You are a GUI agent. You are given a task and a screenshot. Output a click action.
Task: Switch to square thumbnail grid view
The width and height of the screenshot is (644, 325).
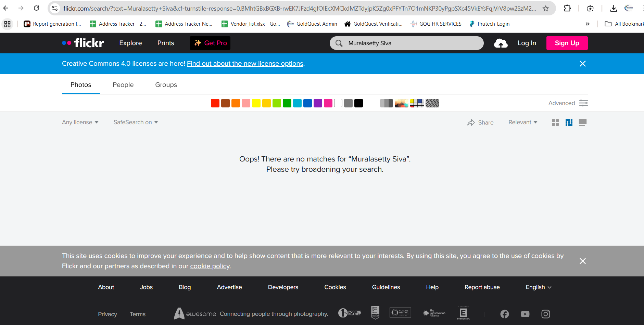coord(555,122)
